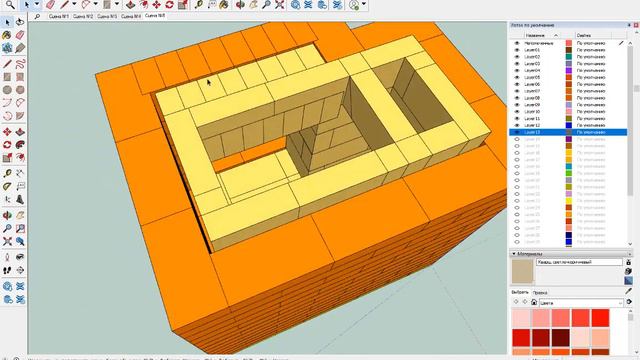Select the arrow Select tool in top toolbar
Image resolution: width=640 pixels, height=360 pixels.
tap(27, 4)
